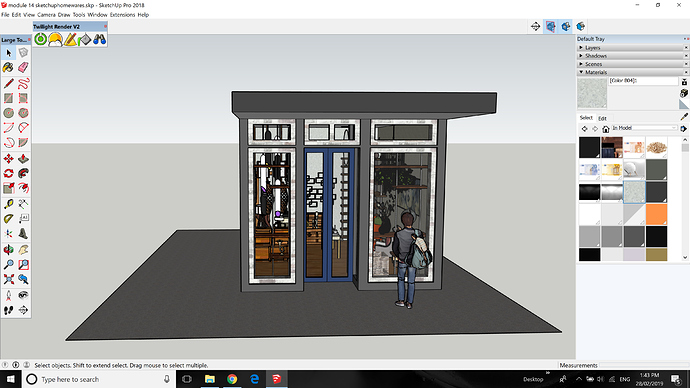Select the Polygon tool
Image resolution: width=690 pixels, height=388 pixels.
point(23,113)
